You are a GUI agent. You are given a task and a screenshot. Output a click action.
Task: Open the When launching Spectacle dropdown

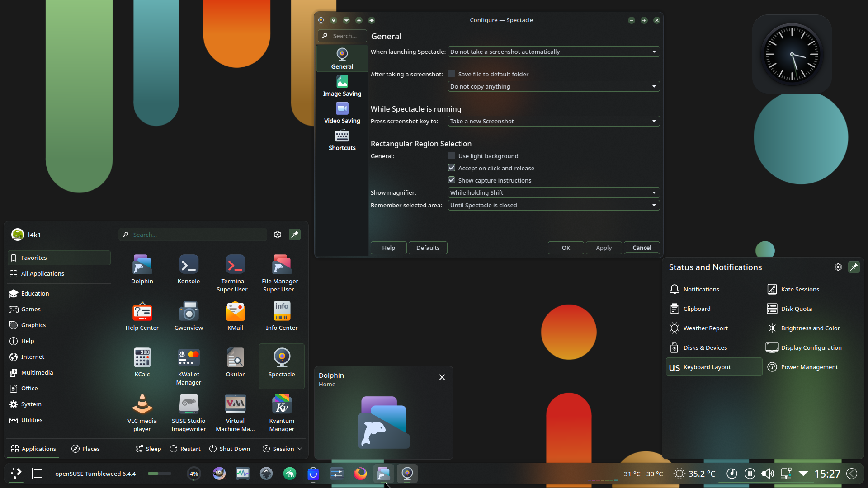click(554, 52)
